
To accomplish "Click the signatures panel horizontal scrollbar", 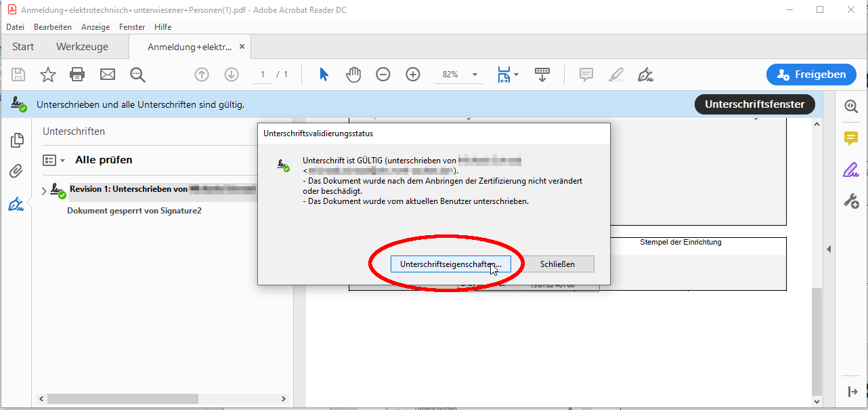I will pyautogui.click(x=122, y=399).
